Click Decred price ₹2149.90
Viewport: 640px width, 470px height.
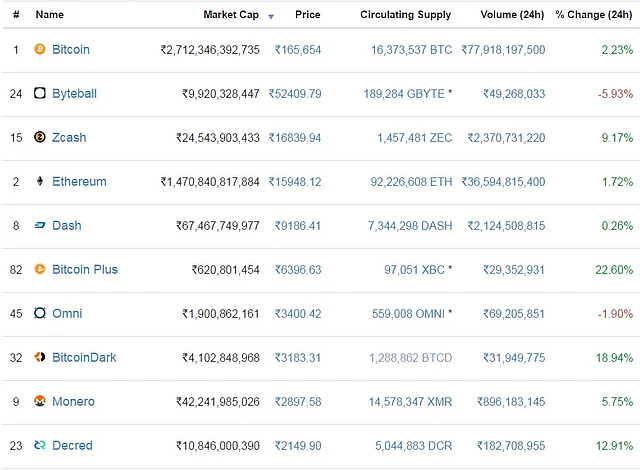(x=298, y=446)
